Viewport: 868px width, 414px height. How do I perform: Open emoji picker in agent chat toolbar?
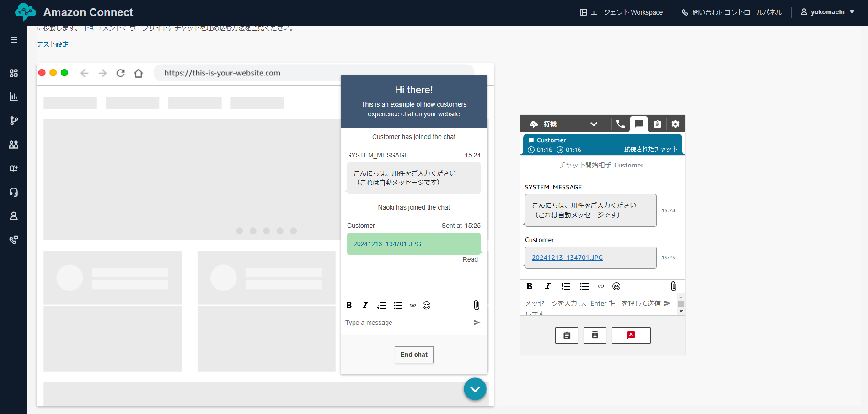coord(616,286)
